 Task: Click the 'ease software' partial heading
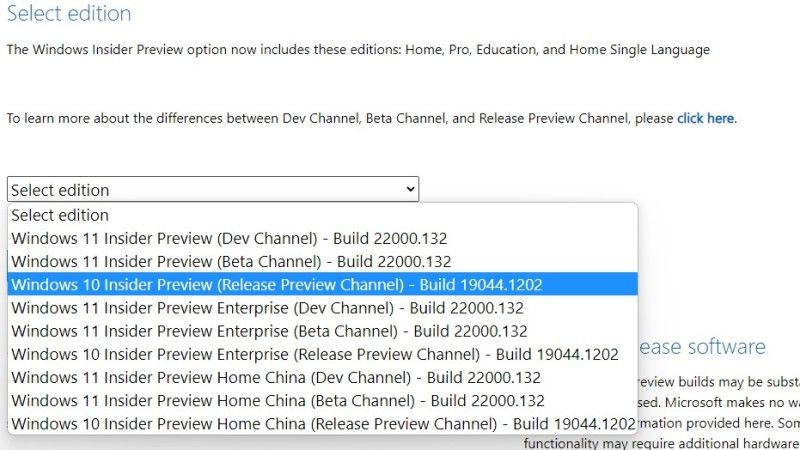point(703,347)
